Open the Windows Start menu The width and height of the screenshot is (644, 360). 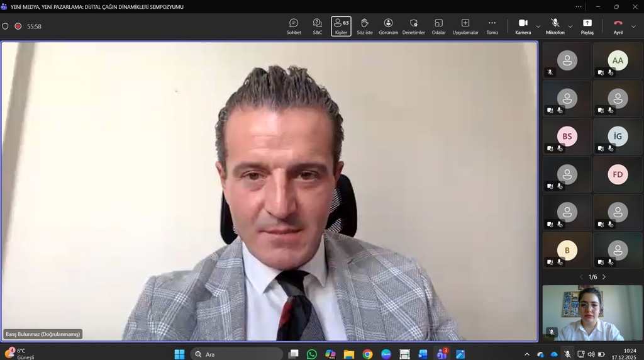(x=179, y=354)
